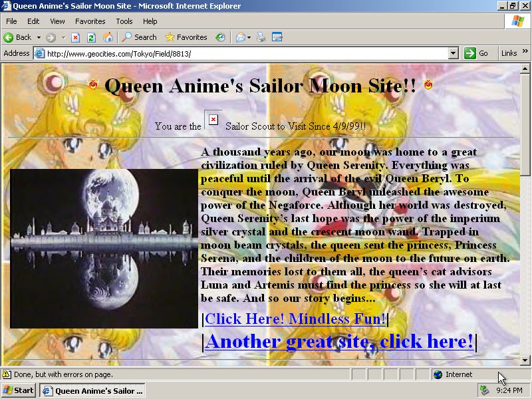Click the page error warning icon in status bar
The width and height of the screenshot is (532, 399).
click(7, 374)
